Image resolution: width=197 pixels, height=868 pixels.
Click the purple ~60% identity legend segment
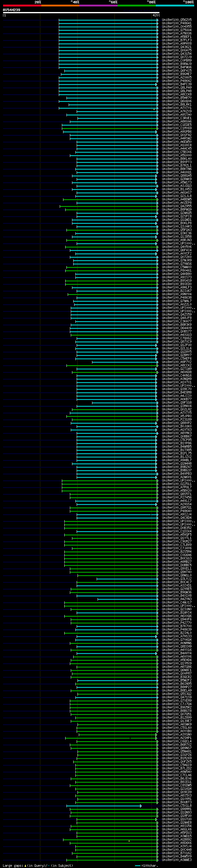coord(98,6)
